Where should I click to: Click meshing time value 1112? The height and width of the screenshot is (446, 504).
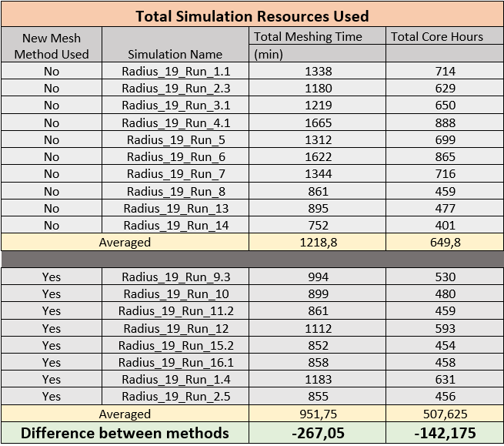(319, 328)
